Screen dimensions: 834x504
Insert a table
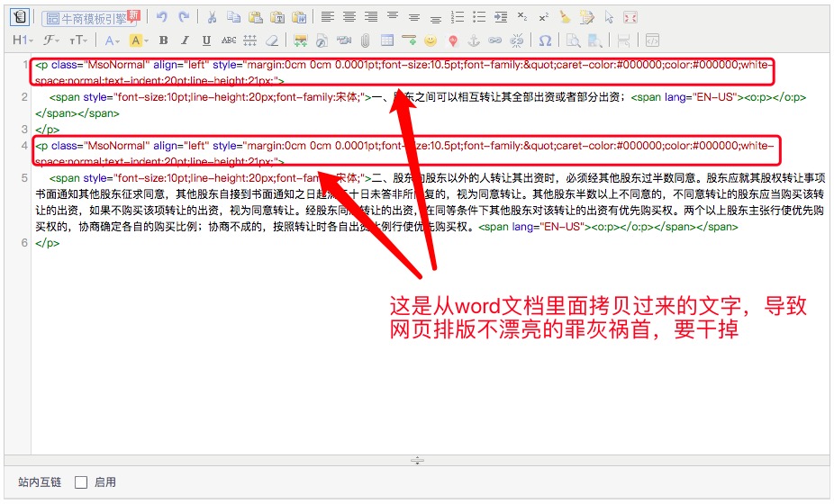(x=387, y=40)
